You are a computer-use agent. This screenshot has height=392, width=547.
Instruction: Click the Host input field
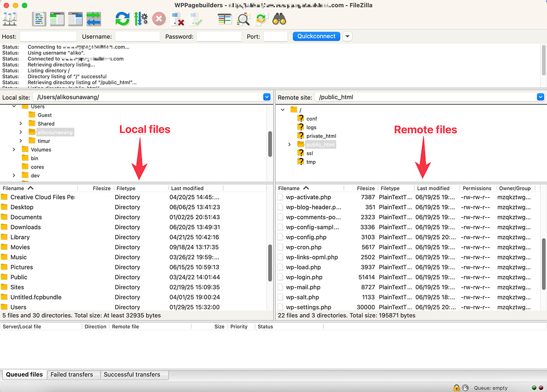point(48,36)
